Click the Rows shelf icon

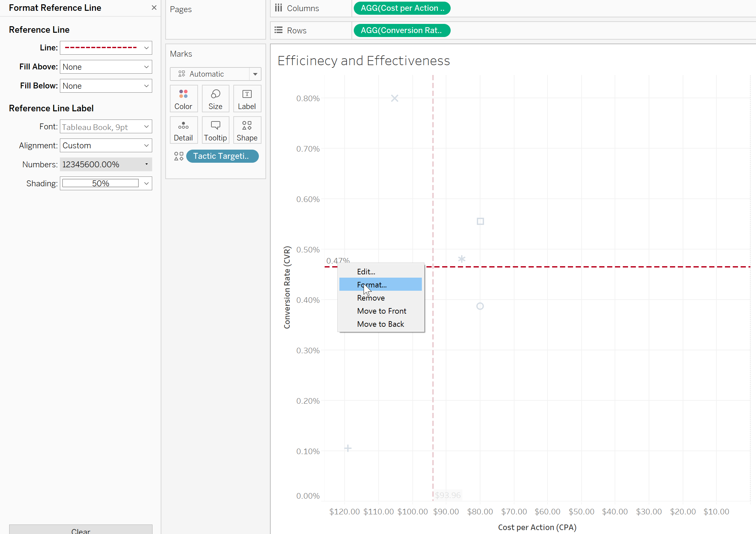(279, 30)
